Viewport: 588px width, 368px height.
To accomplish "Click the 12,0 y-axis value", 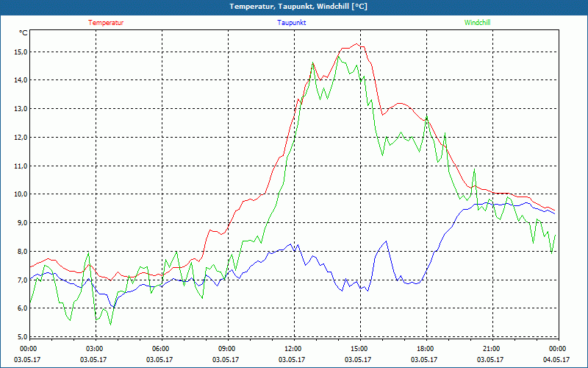I will (x=21, y=137).
